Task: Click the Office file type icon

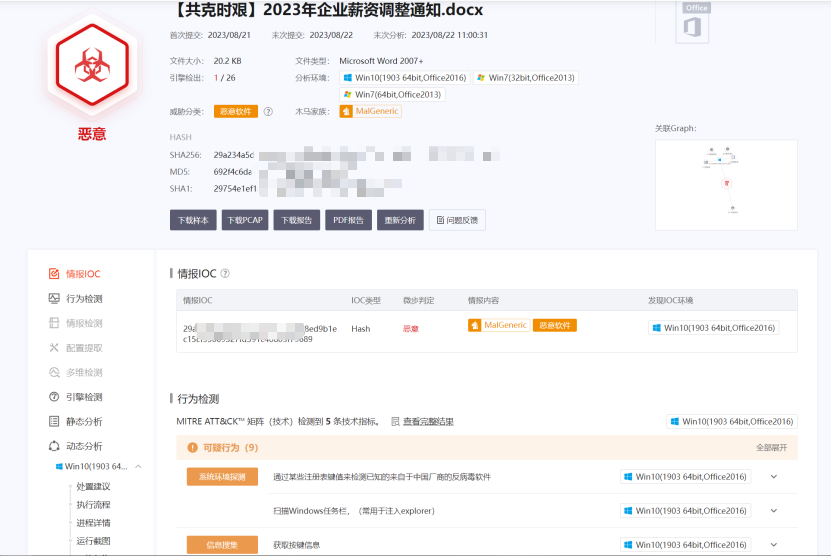Action: pos(693,22)
